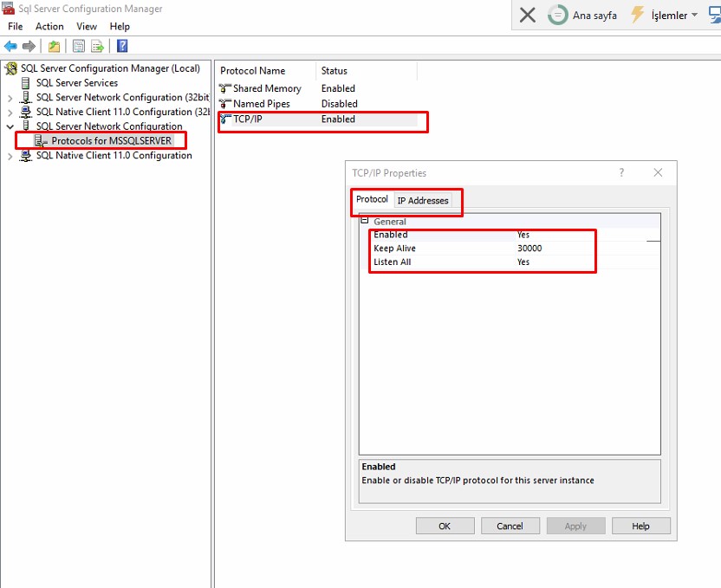Collapse the SQL Server Network Configuration node
Screen dimensions: 721x588
(10, 126)
